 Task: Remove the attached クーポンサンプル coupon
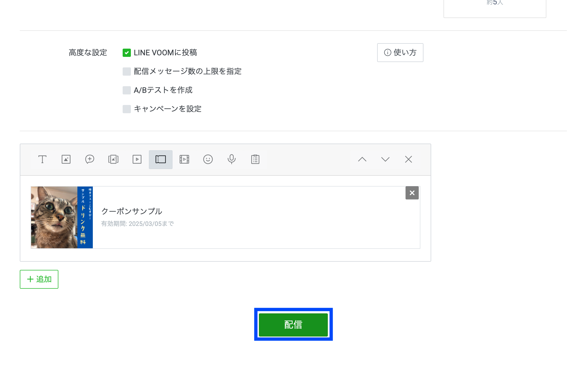pyautogui.click(x=412, y=193)
